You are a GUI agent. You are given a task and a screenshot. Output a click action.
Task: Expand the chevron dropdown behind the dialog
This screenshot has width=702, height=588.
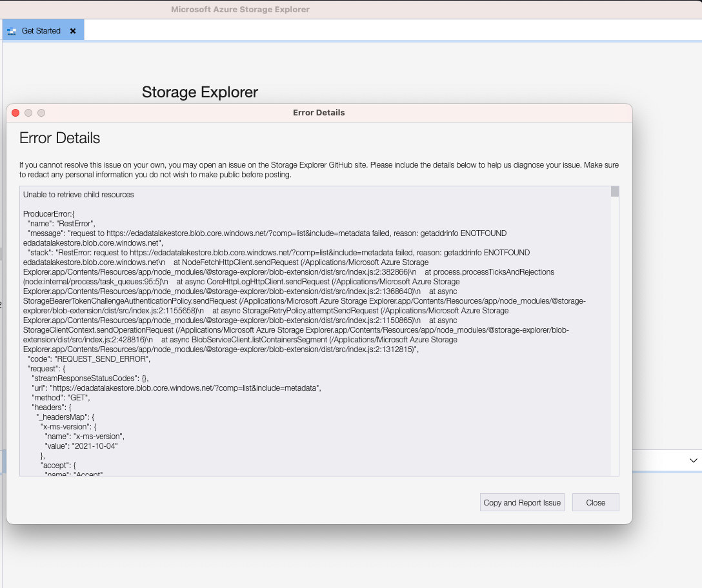(694, 460)
